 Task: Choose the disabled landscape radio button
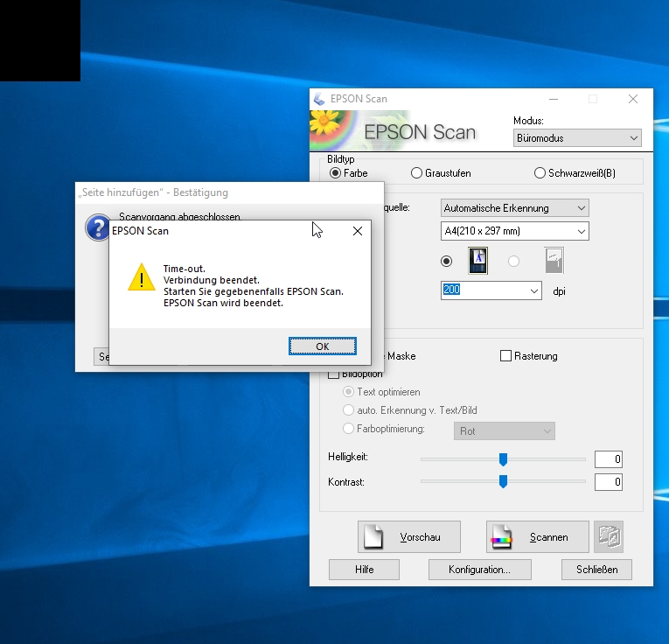pos(513,261)
